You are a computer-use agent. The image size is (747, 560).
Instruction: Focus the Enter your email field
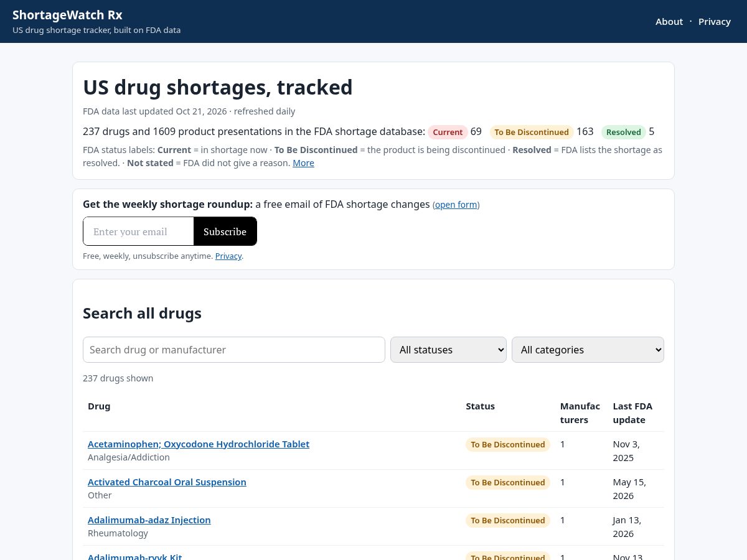tap(138, 231)
